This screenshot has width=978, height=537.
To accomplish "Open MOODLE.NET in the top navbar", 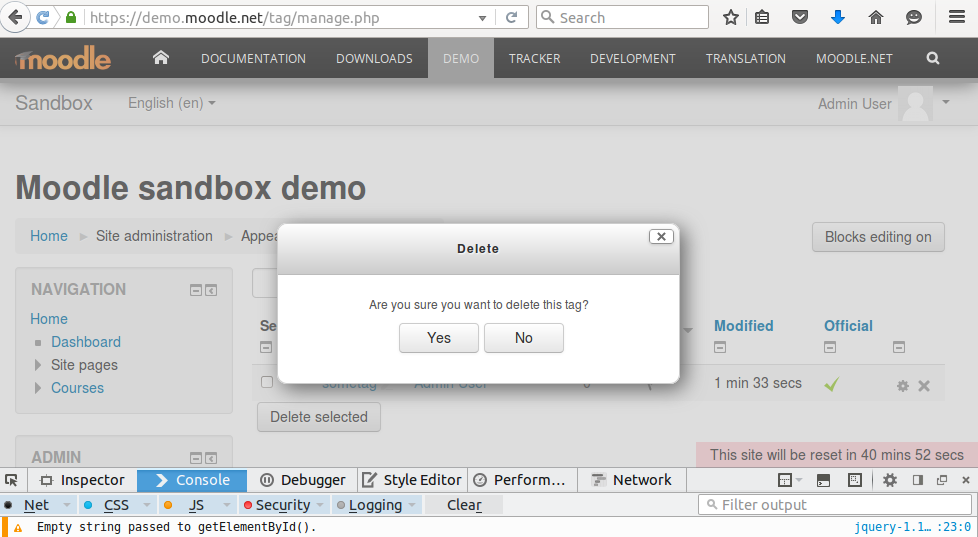I will (x=854, y=59).
